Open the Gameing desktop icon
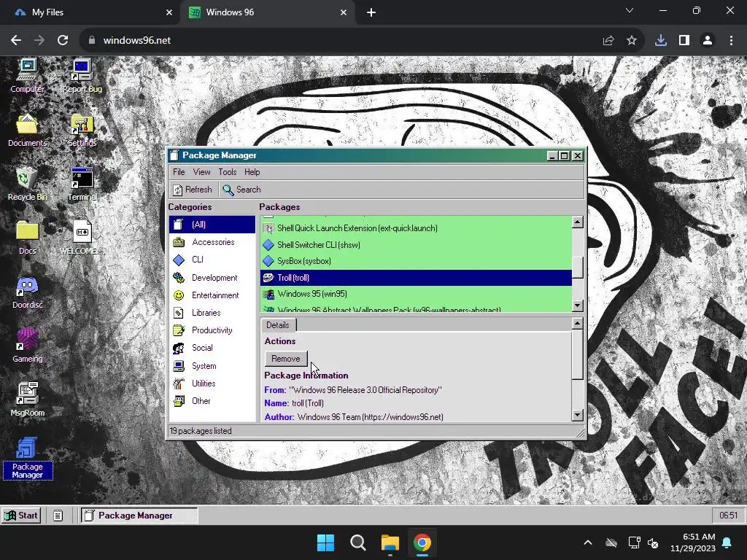This screenshot has height=560, width=747. tap(27, 346)
